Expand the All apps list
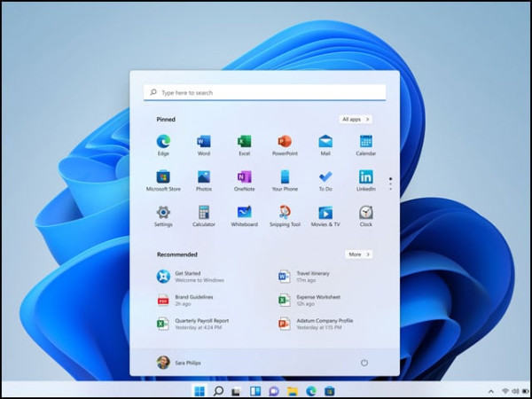 (356, 119)
